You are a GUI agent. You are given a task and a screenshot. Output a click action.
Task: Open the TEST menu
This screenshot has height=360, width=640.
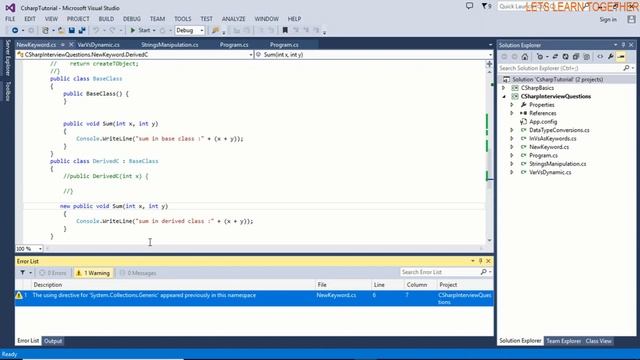tap(207, 19)
